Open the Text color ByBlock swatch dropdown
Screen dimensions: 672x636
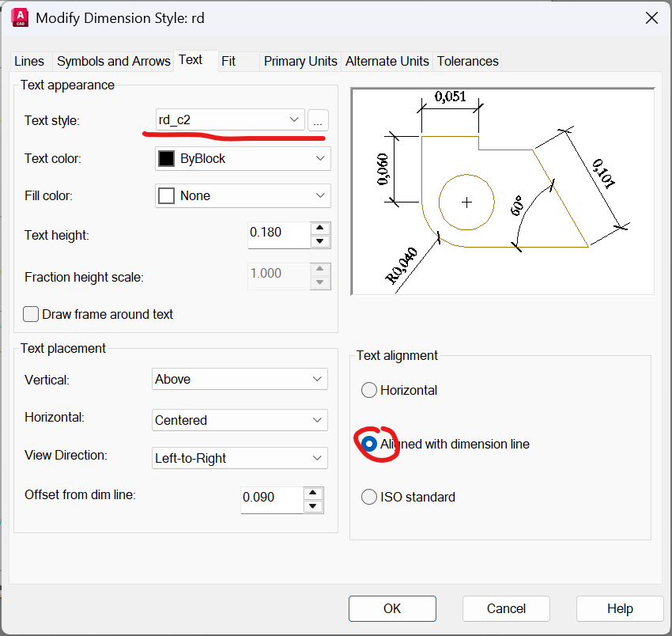coord(243,158)
